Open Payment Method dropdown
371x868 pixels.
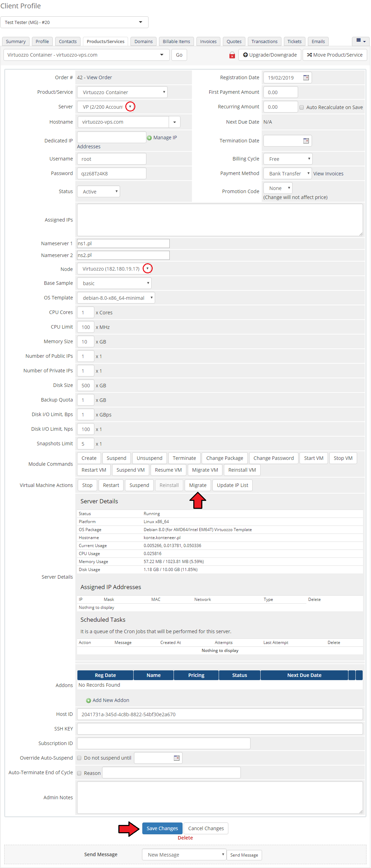tap(288, 173)
